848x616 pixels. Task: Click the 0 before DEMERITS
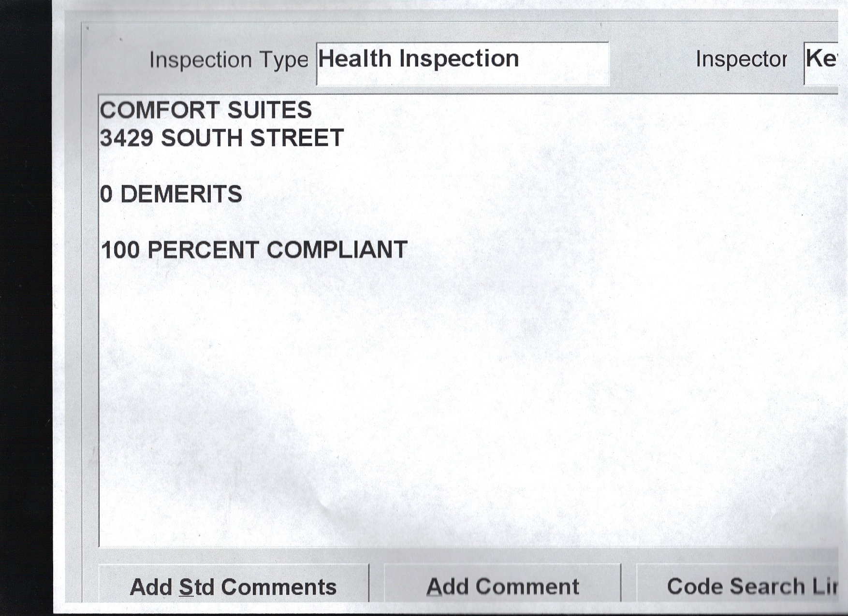[x=106, y=194]
